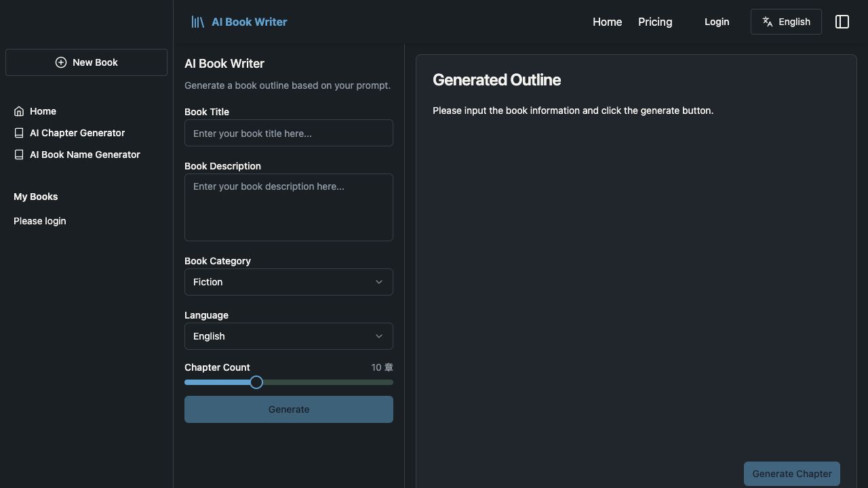Click the plus circle icon on New Book

click(61, 62)
